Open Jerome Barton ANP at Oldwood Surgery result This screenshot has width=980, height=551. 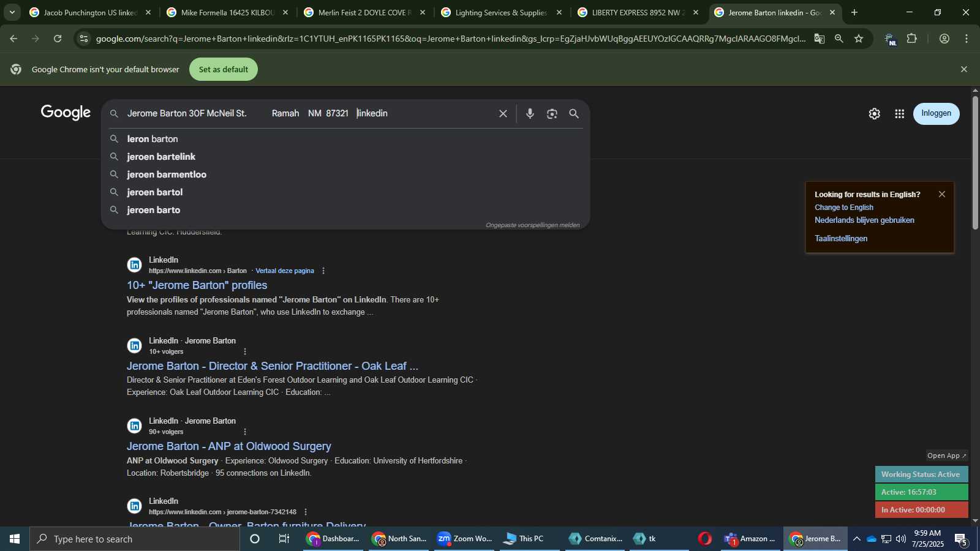click(229, 446)
